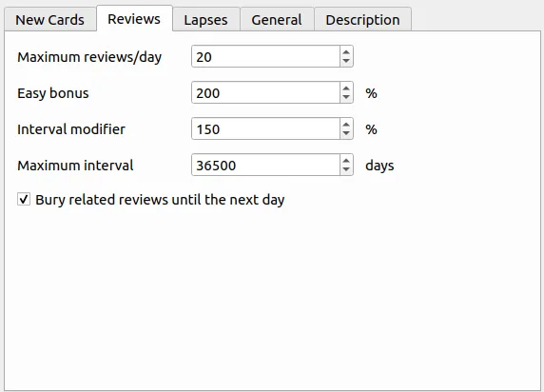Increase Easy bonus with up arrow
Image resolution: width=544 pixels, height=392 pixels.
(346, 88)
